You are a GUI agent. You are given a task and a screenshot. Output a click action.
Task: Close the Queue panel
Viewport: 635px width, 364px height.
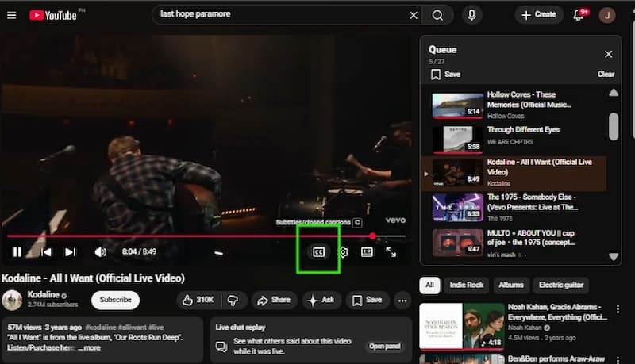[608, 54]
